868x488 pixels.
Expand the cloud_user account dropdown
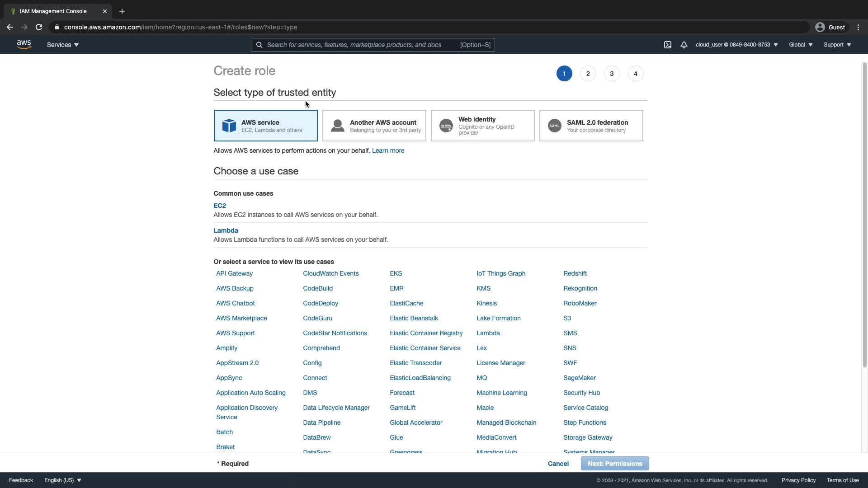click(x=736, y=45)
